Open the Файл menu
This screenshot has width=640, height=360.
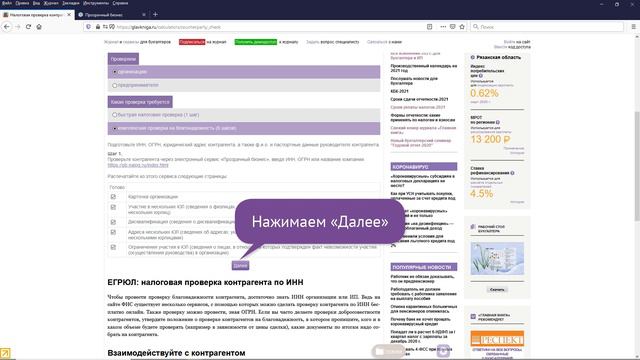(7, 3)
